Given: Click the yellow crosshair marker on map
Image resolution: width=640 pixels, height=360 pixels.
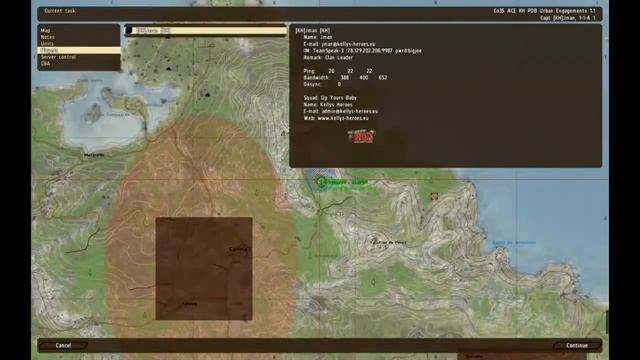Looking at the screenshot, I should pyautogui.click(x=434, y=196).
